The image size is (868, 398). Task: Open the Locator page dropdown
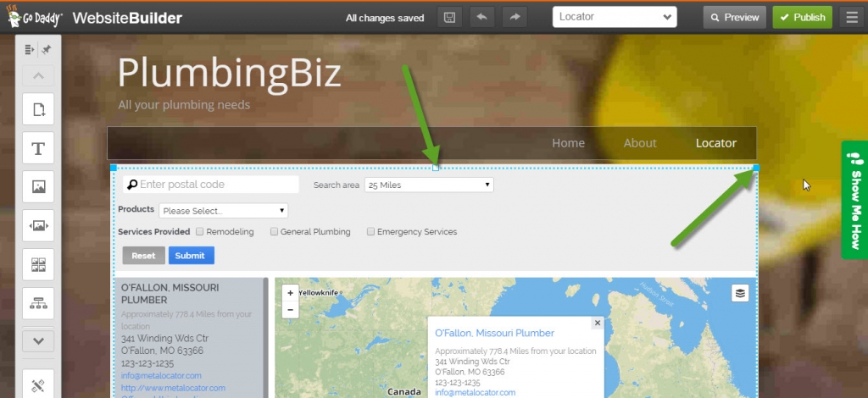(615, 17)
